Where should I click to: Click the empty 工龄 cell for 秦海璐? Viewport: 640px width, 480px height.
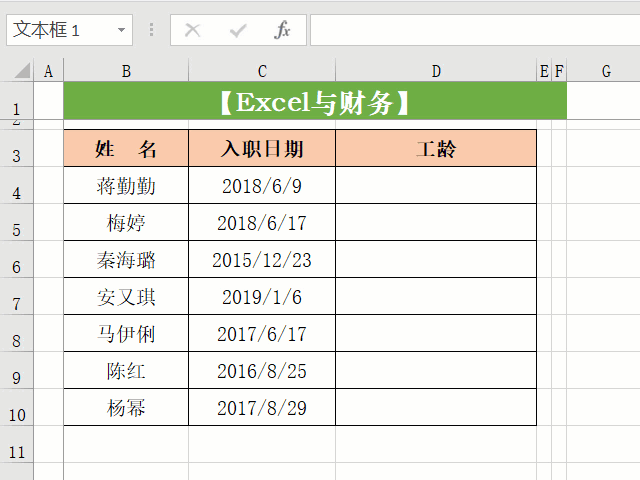pyautogui.click(x=436, y=260)
